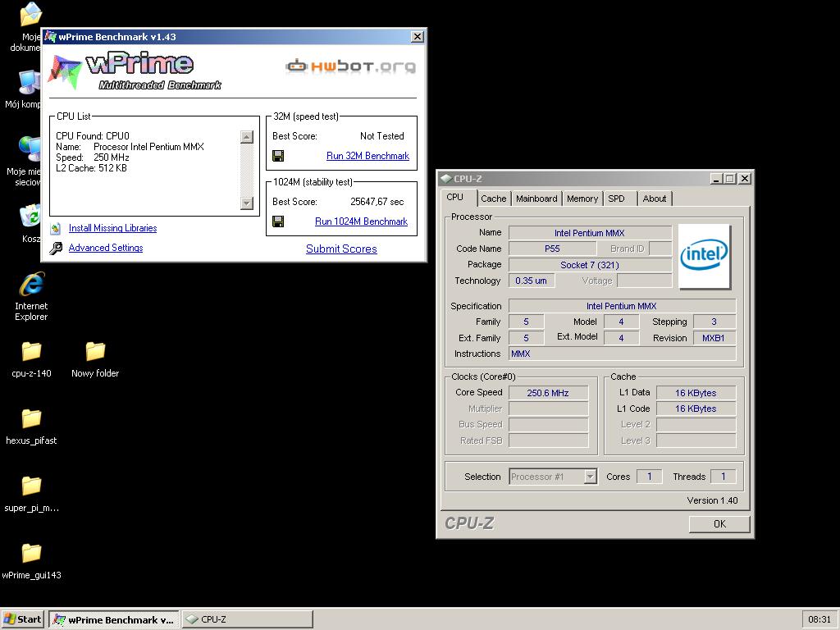Click the HWBot.org logo in wPrime
840x630 pixels.
(350, 66)
